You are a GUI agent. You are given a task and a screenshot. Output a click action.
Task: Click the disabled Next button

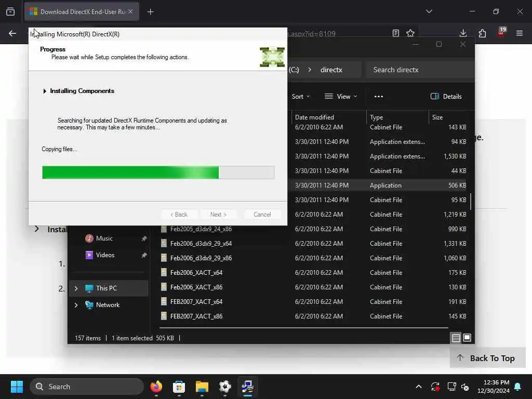(x=218, y=215)
